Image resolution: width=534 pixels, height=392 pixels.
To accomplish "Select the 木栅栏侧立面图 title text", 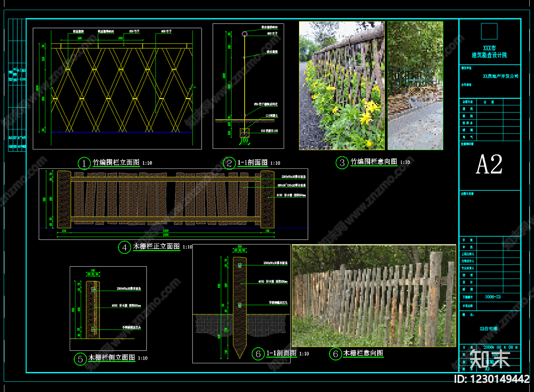I will click(111, 358).
